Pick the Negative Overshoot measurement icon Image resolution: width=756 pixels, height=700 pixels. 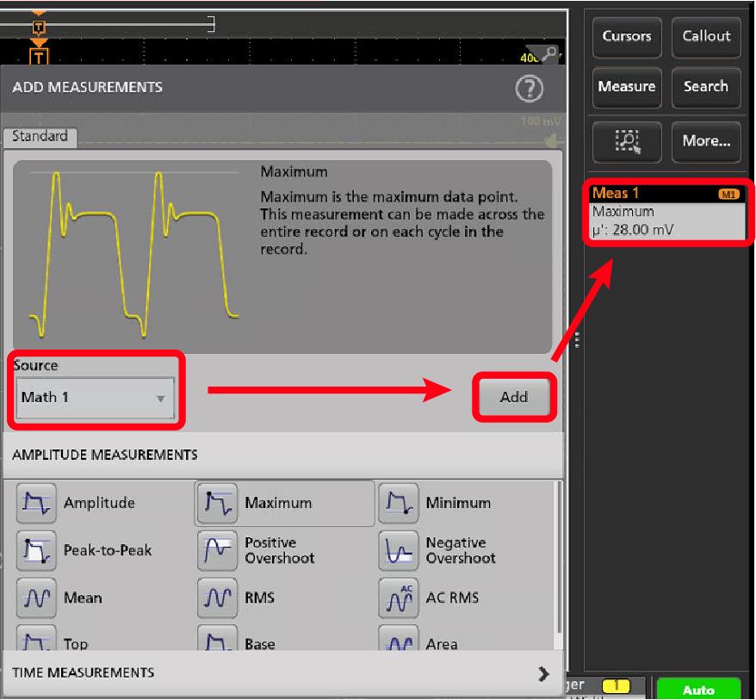point(397,550)
